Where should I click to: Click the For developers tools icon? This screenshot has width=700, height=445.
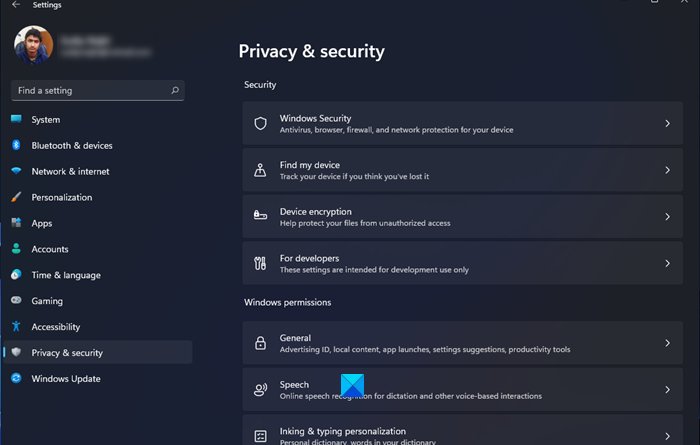pyautogui.click(x=260, y=263)
